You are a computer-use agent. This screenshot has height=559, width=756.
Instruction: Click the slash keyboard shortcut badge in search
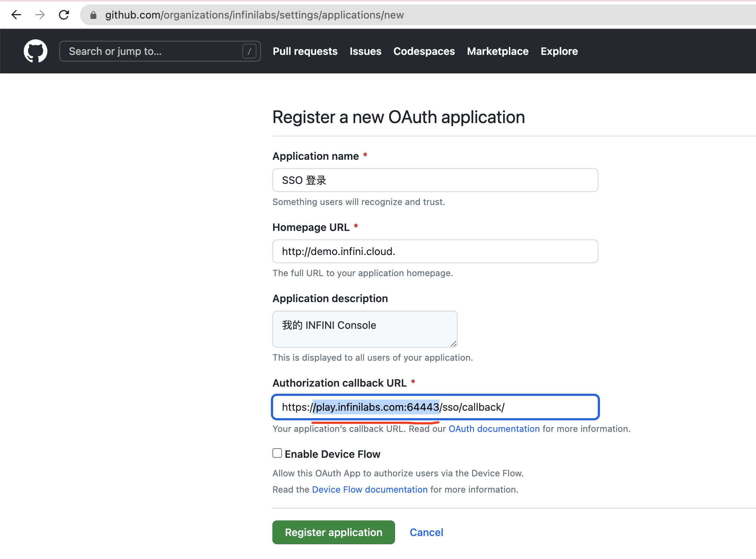(250, 51)
